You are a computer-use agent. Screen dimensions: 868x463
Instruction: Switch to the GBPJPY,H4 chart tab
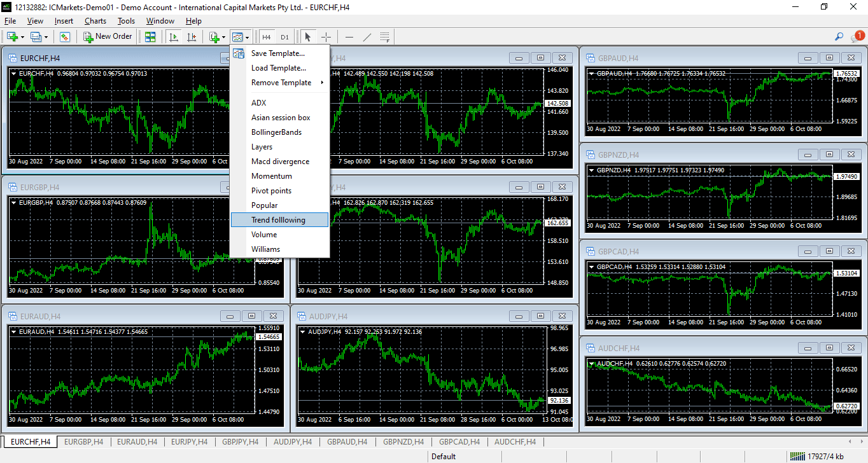[240, 441]
